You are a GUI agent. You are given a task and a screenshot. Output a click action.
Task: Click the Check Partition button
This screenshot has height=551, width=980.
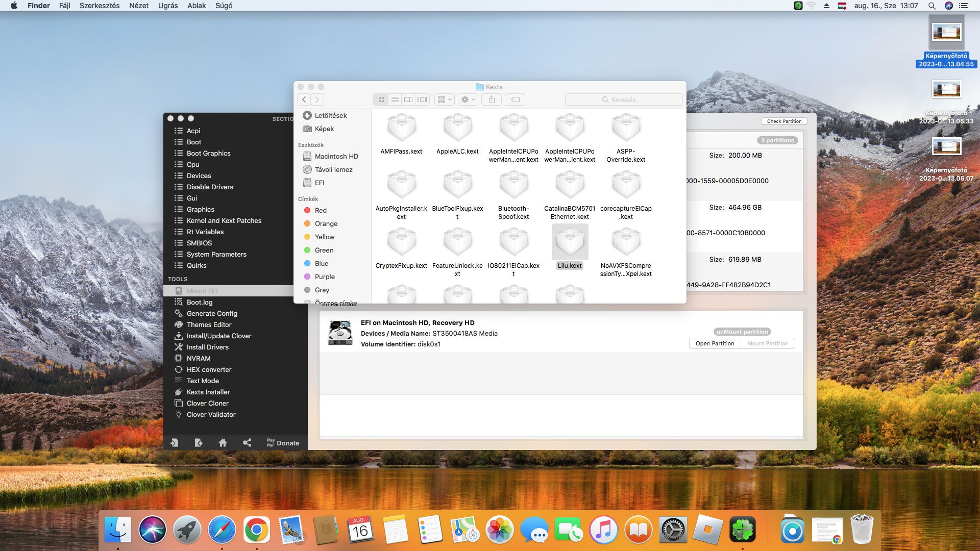(784, 121)
